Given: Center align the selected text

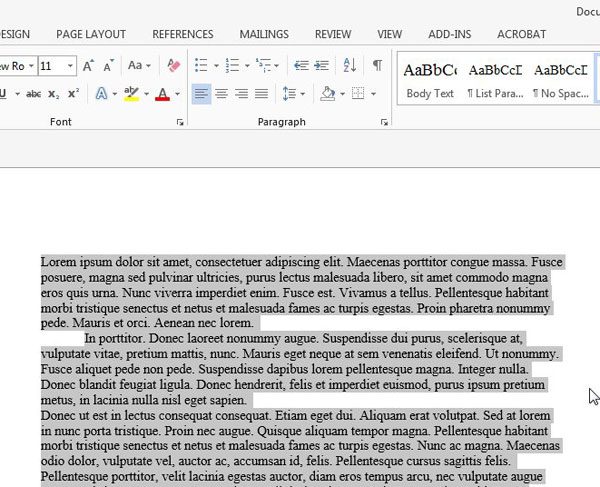Looking at the screenshot, I should [221, 94].
